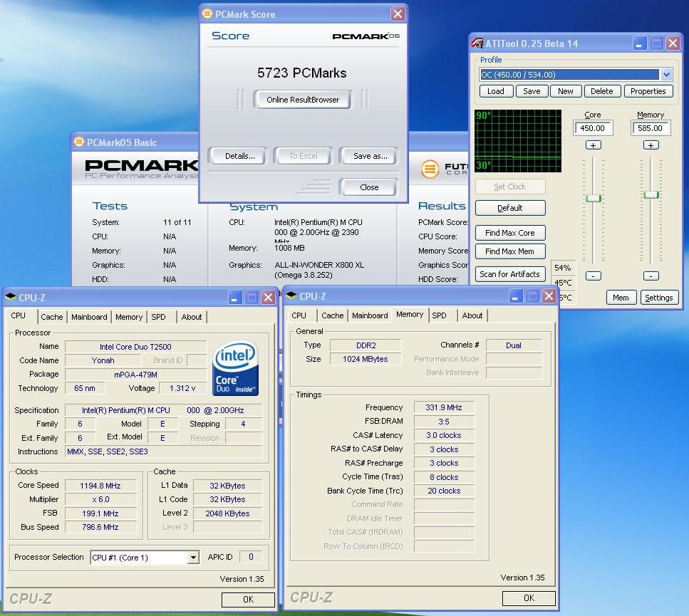Click PCMark05 Basic title bar orange icon
The width and height of the screenshot is (689, 616).
click(79, 142)
